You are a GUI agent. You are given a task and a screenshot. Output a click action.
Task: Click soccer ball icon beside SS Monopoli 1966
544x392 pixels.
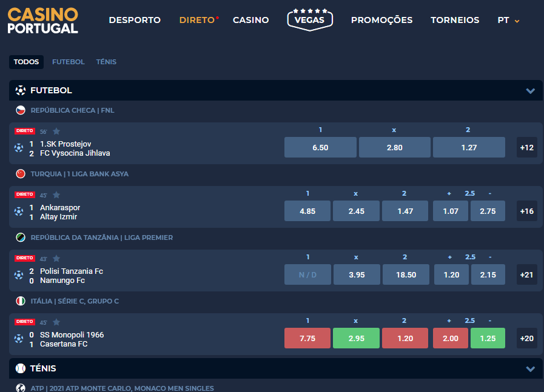(x=19, y=339)
